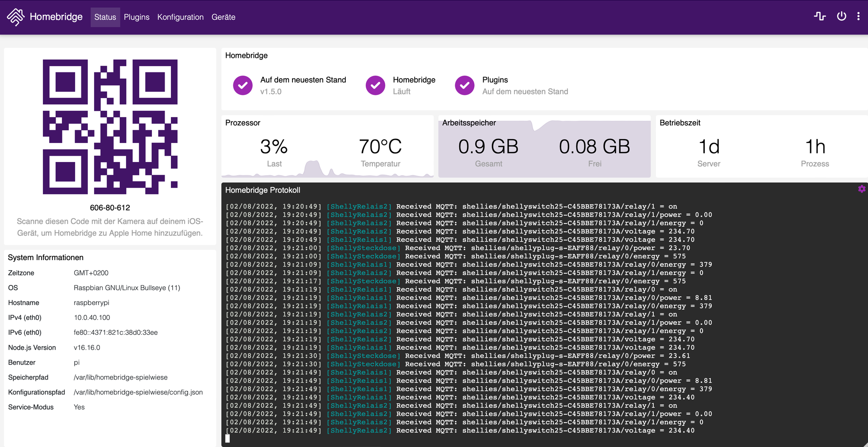This screenshot has width=868, height=447.
Task: Click the terminal cursor block in the log
Action: coord(227,438)
